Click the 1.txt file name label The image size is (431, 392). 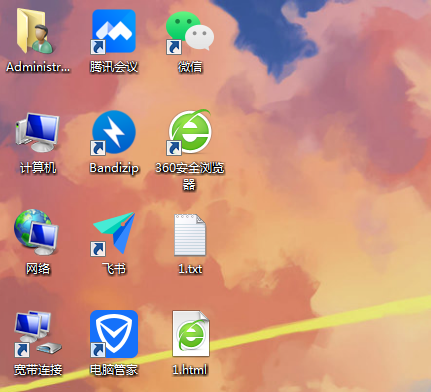click(x=190, y=269)
